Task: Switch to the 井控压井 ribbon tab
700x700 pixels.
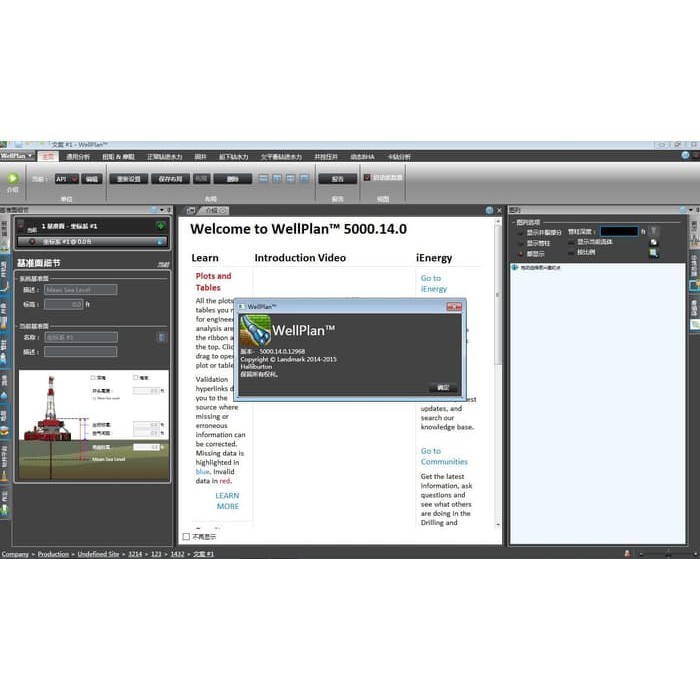Action: pos(326,157)
